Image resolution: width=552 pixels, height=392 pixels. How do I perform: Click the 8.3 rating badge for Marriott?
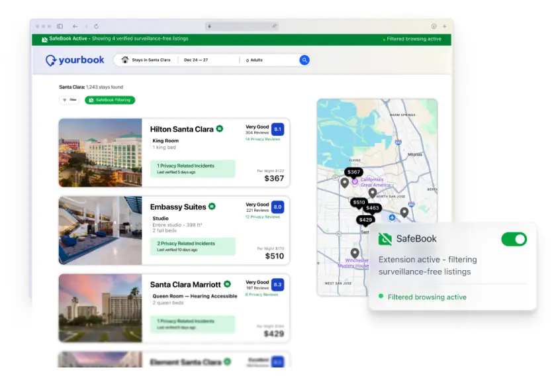(x=278, y=285)
